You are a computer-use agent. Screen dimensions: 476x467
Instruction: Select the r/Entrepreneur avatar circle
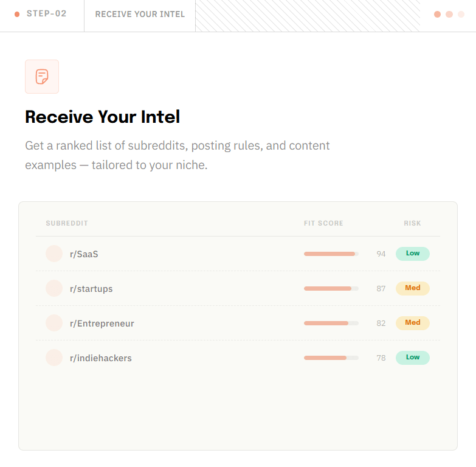(54, 323)
